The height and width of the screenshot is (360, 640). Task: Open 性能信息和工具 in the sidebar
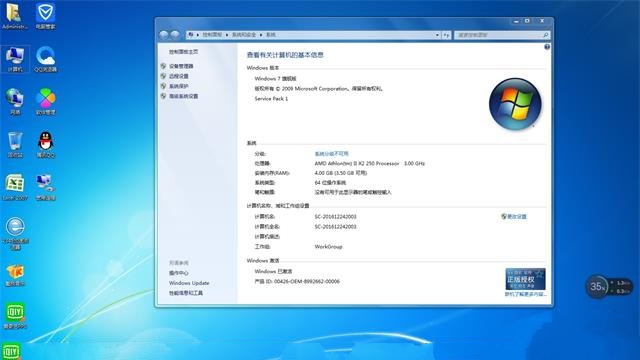[186, 293]
